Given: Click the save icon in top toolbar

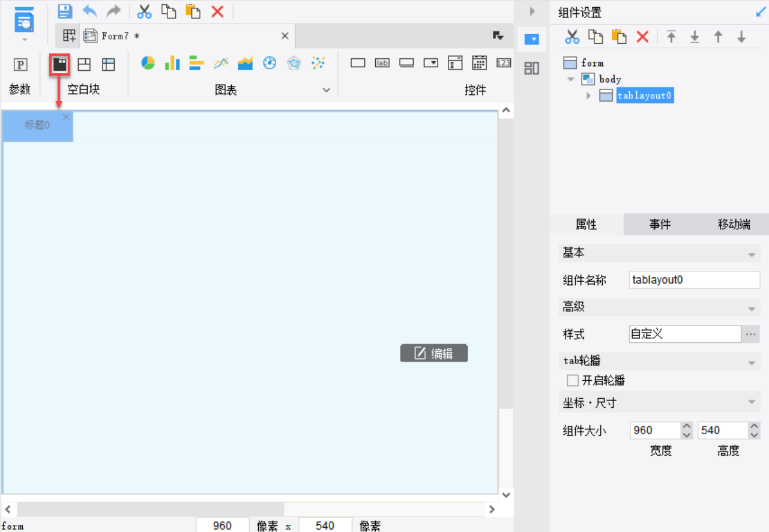Looking at the screenshot, I should point(65,11).
